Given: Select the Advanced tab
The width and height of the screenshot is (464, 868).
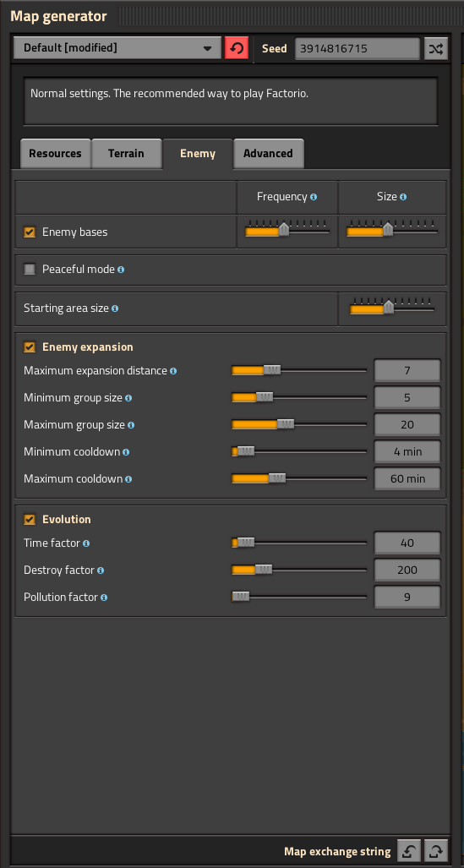Looking at the screenshot, I should [x=268, y=153].
